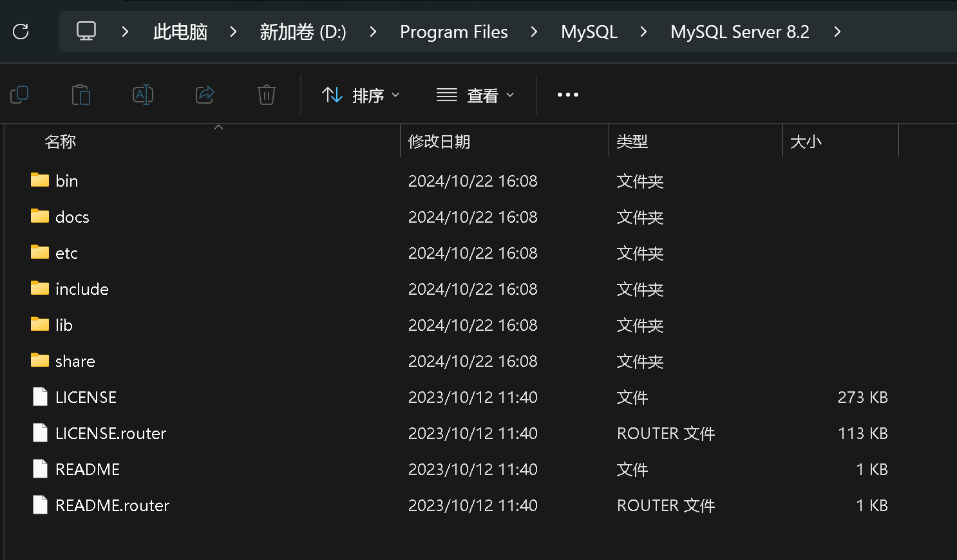The image size is (957, 560).
Task: Navigate to MySQL breadcrumb
Action: coord(589,32)
